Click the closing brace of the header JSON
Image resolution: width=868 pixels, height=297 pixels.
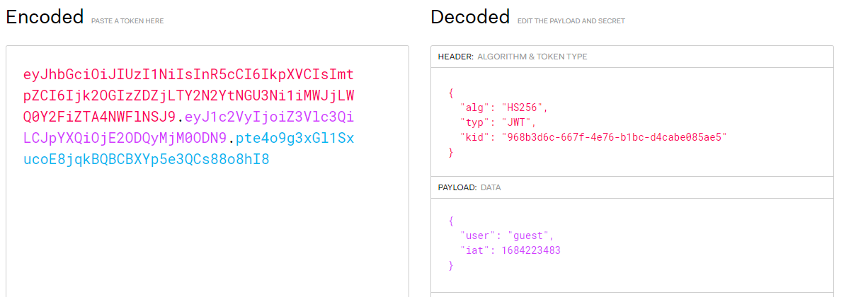[x=451, y=152]
